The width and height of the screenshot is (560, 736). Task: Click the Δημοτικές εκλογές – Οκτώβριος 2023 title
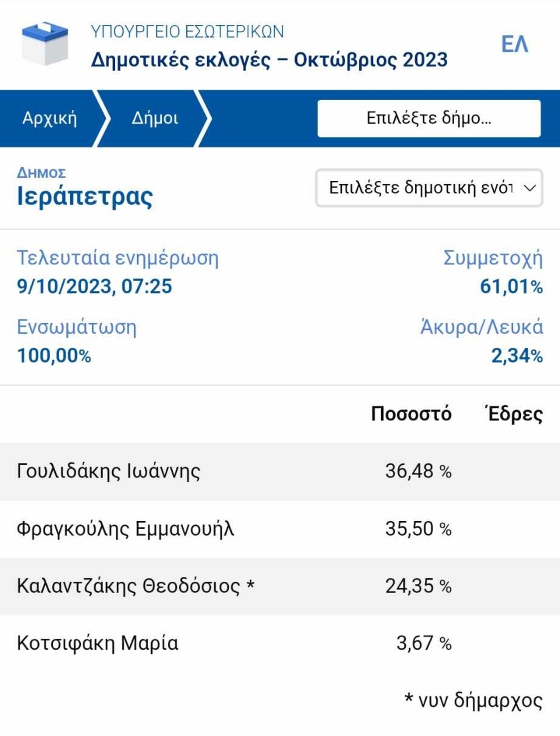269,60
